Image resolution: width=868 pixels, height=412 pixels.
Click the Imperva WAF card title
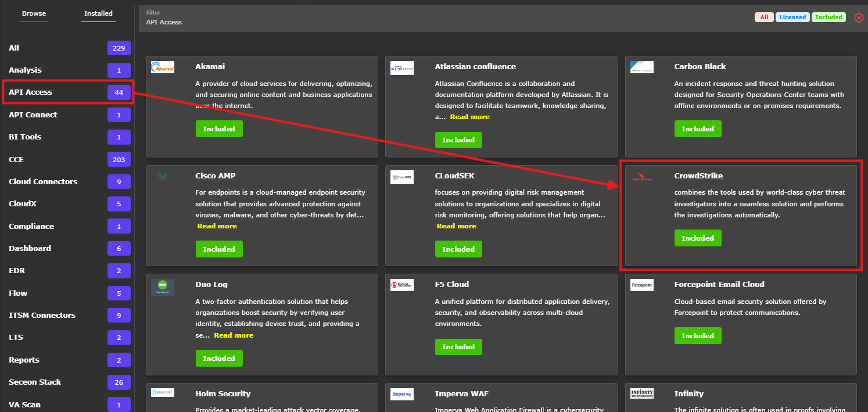461,393
